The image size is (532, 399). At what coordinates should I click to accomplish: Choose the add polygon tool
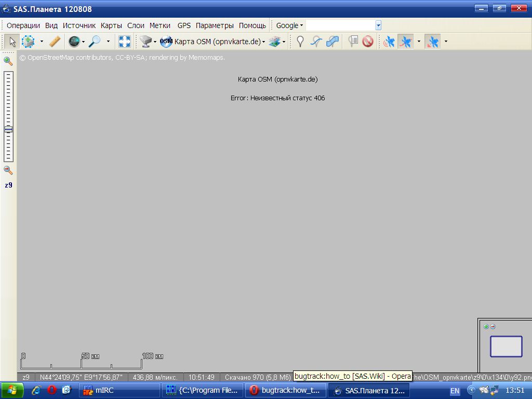pos(332,42)
